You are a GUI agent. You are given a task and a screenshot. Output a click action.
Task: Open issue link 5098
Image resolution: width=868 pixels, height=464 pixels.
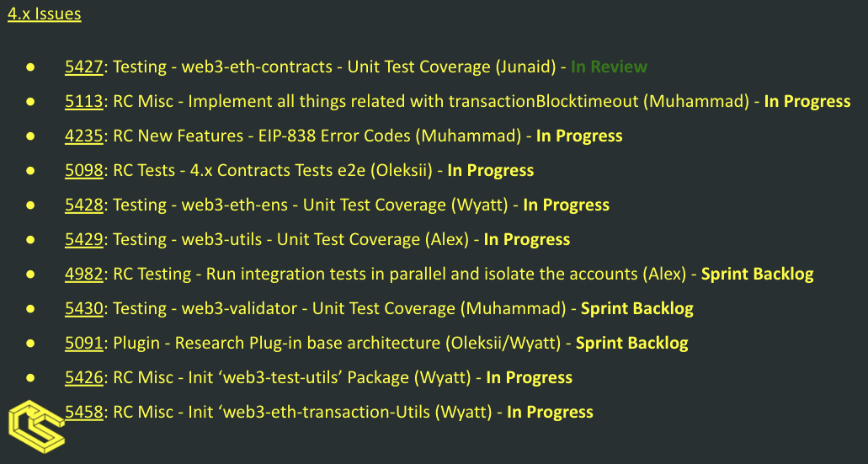click(84, 171)
